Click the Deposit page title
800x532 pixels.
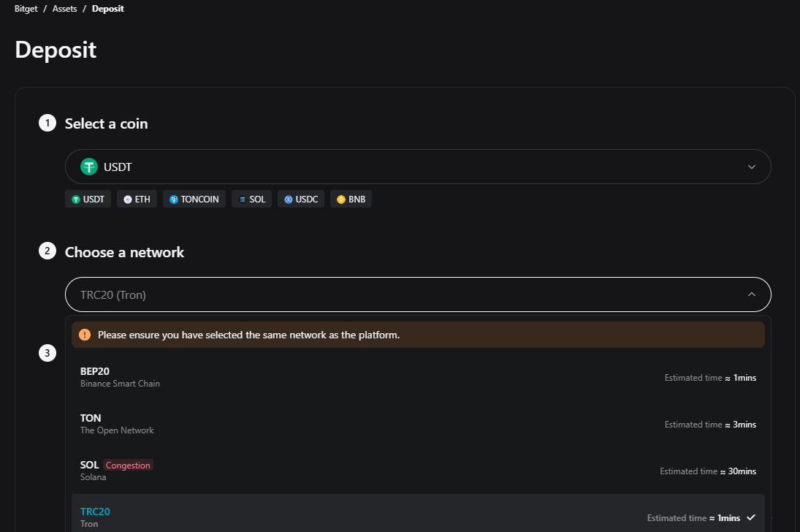click(x=56, y=50)
